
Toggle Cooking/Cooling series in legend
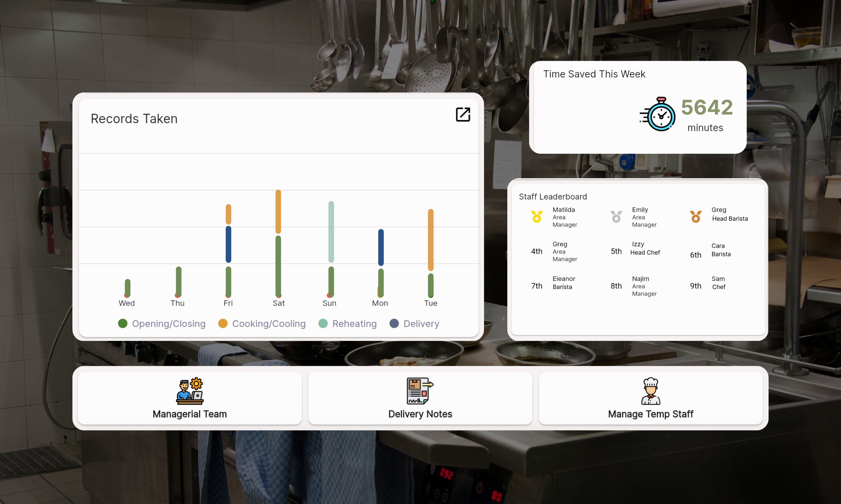pos(262,323)
